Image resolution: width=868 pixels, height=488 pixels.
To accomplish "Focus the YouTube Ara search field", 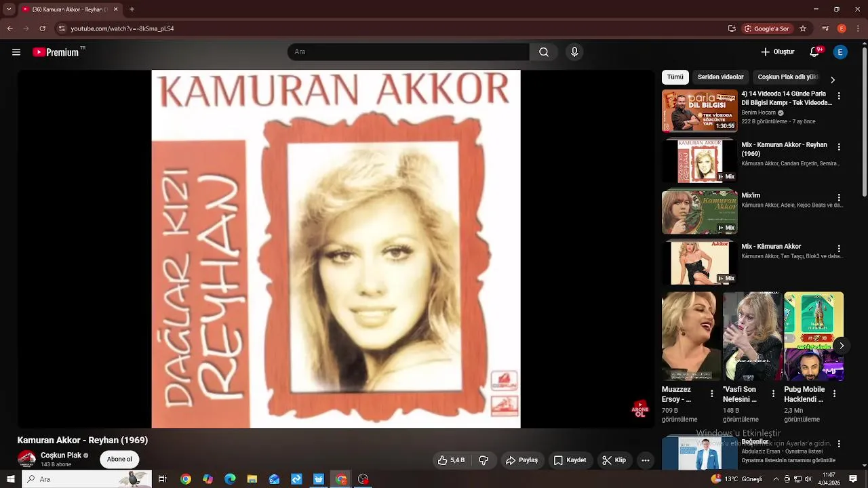I will tap(408, 52).
